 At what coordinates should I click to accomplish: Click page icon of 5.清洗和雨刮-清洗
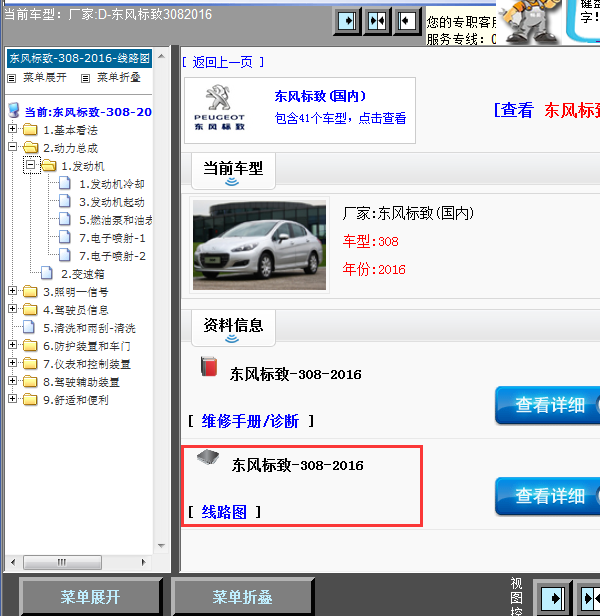29,327
